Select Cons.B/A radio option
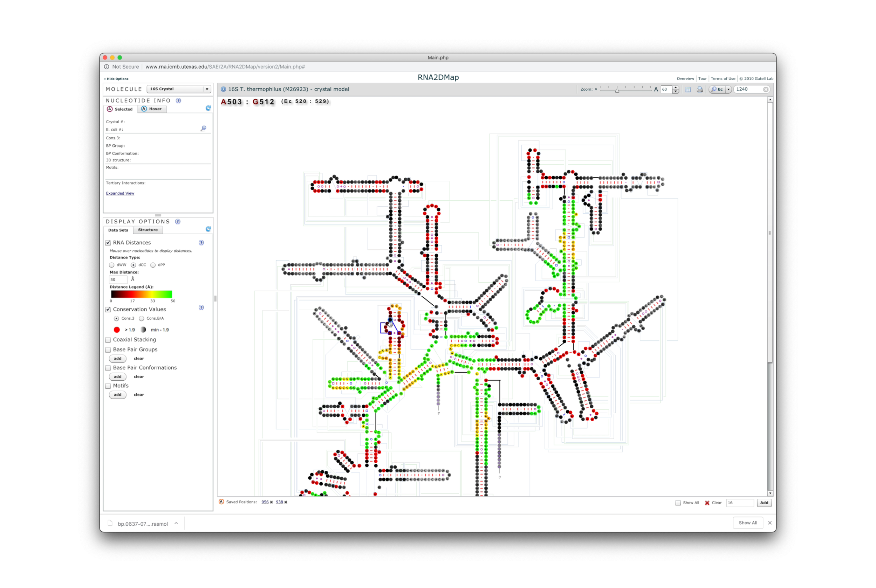 pos(142,318)
